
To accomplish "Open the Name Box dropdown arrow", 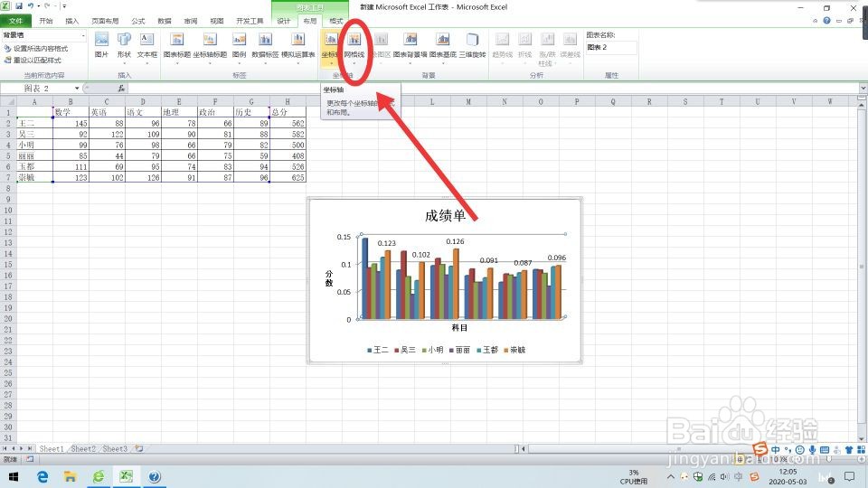I will (77, 89).
